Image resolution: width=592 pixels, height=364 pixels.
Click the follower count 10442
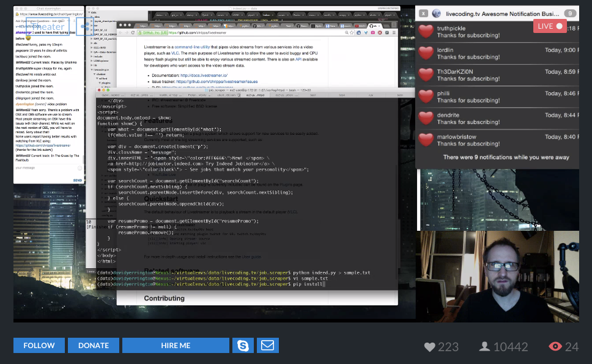511,347
